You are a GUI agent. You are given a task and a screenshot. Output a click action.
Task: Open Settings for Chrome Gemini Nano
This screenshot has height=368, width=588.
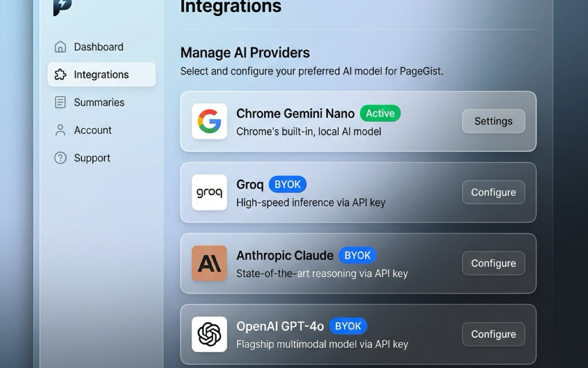click(493, 121)
